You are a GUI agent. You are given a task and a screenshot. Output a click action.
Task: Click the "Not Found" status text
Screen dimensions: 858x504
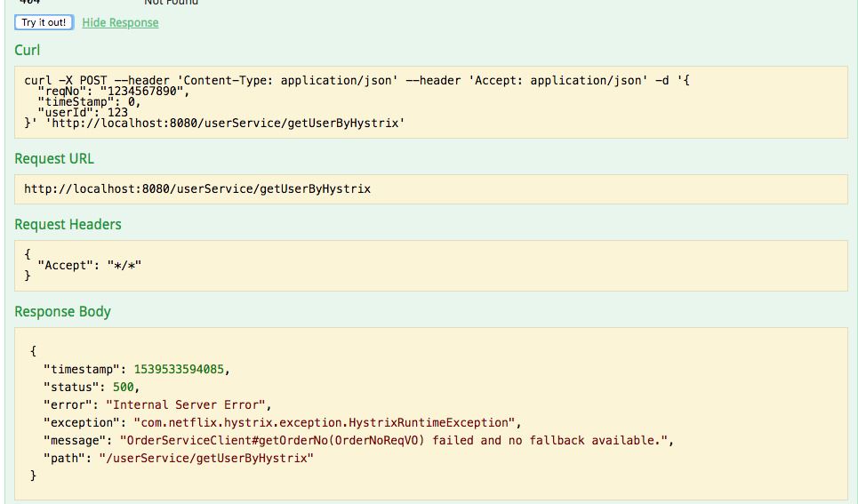click(x=171, y=3)
